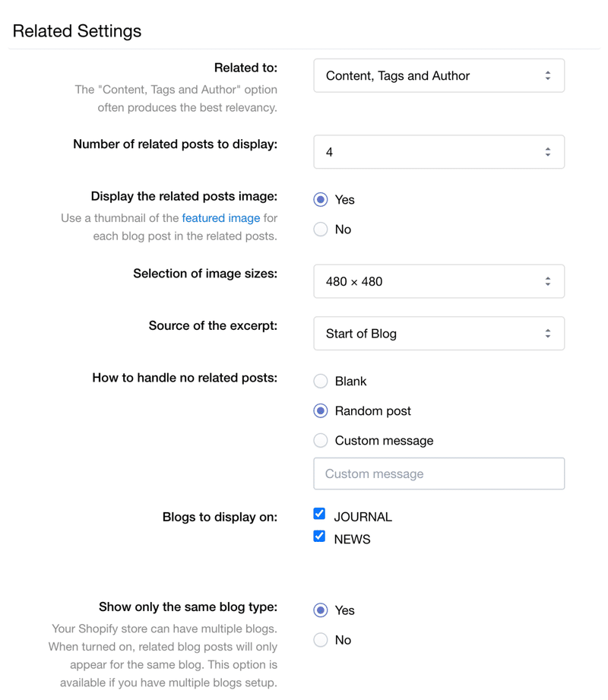
Task: Select the Custom message radio option
Action: point(321,441)
